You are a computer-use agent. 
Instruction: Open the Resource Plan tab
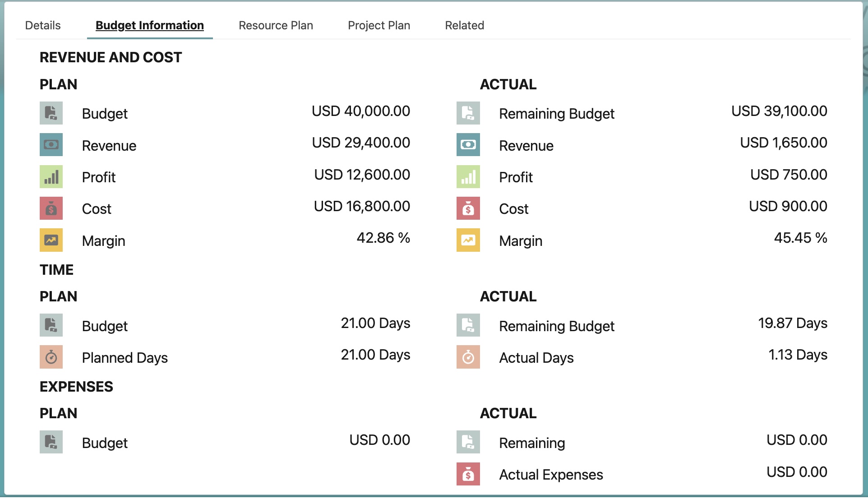click(x=276, y=25)
